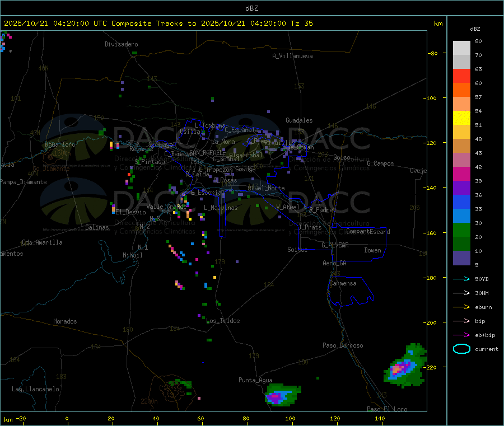Click the storm cell south of Punta_Agua
The height and width of the screenshot is (426, 504).
click(x=282, y=395)
